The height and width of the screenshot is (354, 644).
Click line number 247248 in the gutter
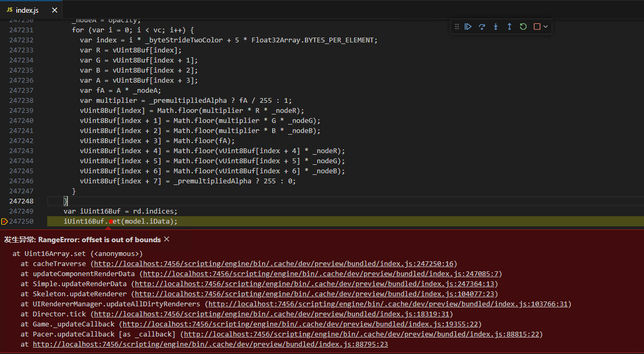[21, 201]
